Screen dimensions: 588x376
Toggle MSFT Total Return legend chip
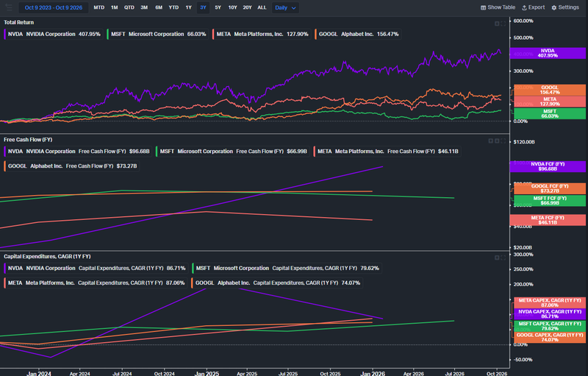(157, 34)
